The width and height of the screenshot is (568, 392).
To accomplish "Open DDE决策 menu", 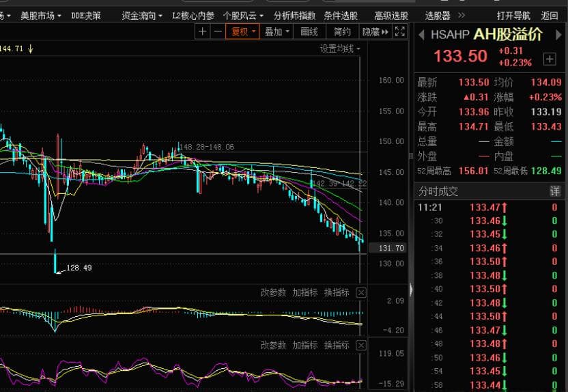I will point(86,16).
